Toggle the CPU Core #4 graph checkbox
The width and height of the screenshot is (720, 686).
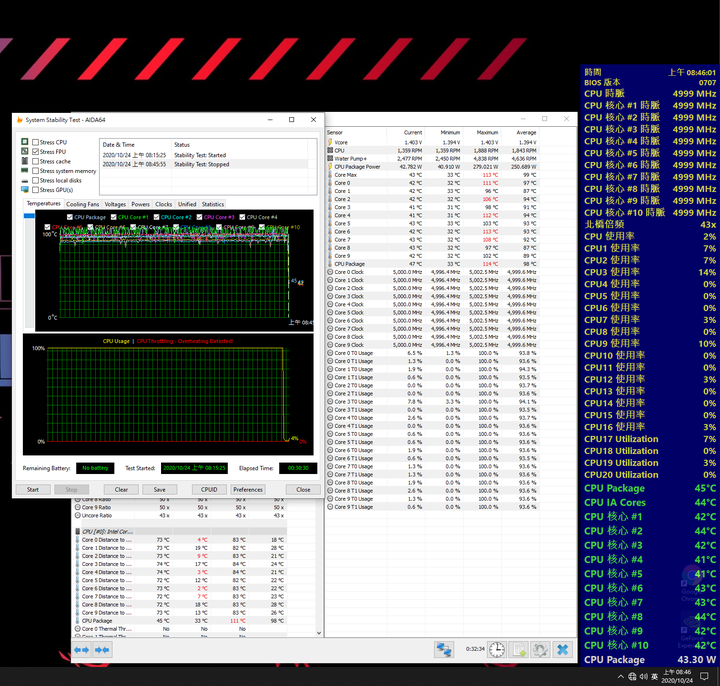[242, 217]
